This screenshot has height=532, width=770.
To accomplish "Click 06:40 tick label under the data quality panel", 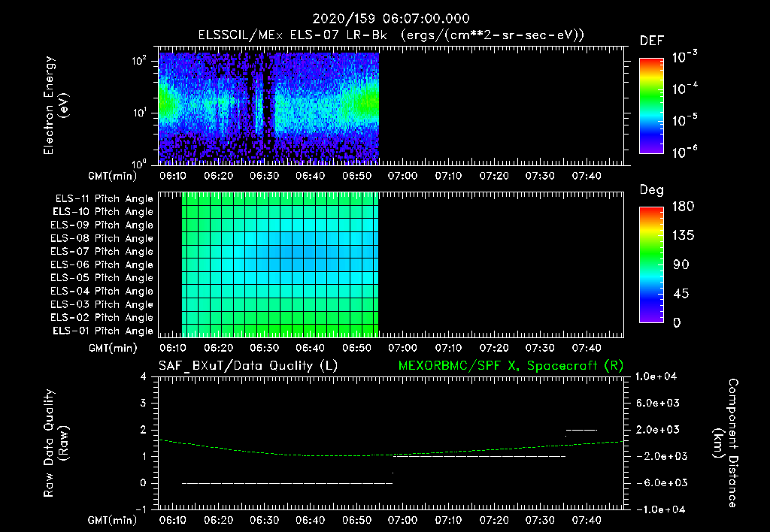I will tap(311, 520).
